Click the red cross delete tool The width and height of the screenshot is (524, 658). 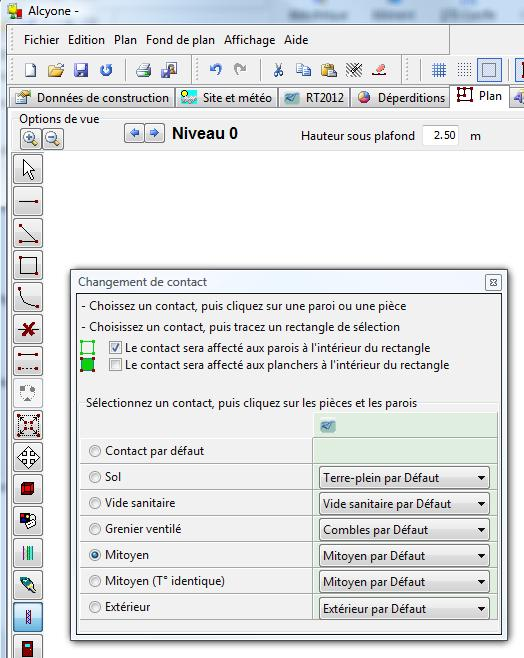(28, 329)
